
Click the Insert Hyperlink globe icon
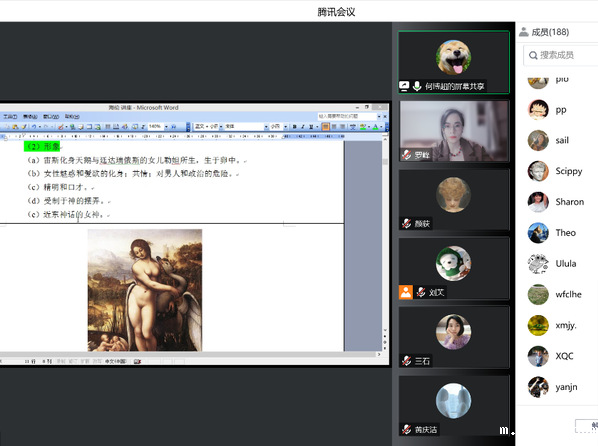72,127
